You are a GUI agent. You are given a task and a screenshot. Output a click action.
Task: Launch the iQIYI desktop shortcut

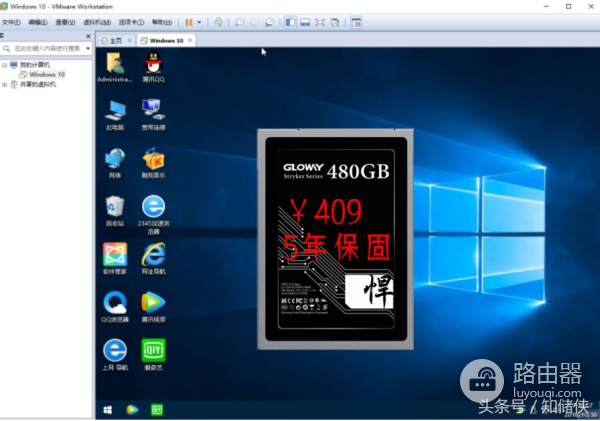(153, 351)
